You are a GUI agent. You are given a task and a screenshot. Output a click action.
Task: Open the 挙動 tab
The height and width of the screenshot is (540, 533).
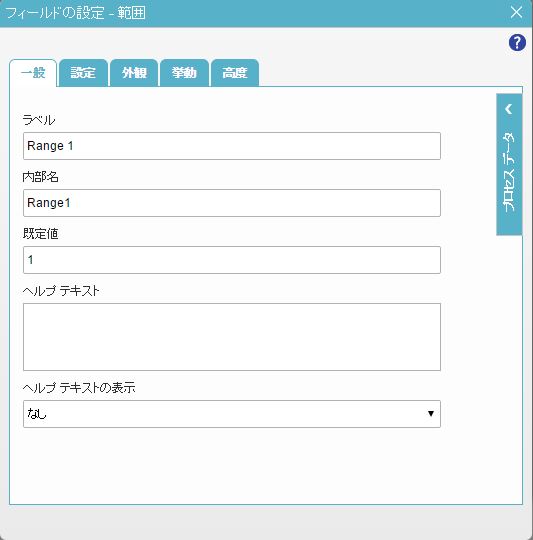(184, 73)
